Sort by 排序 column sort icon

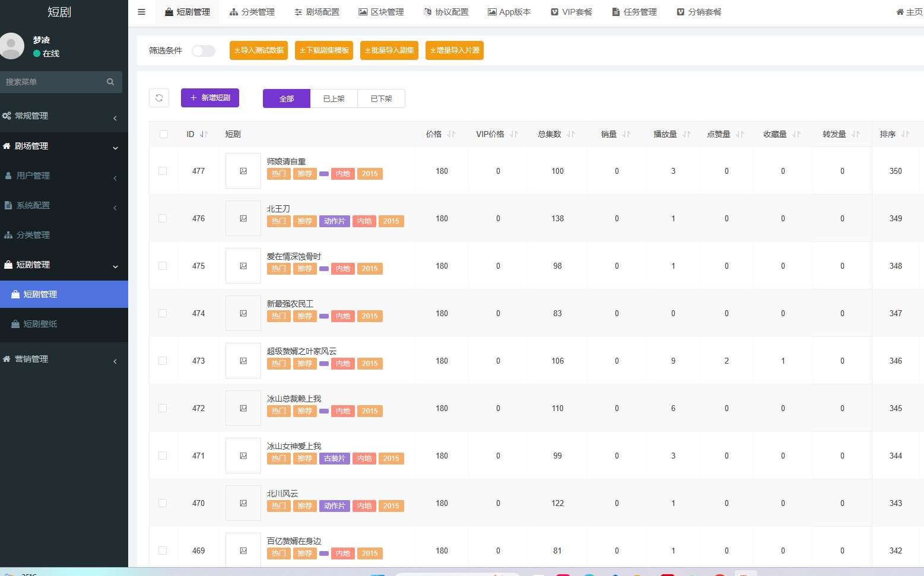pyautogui.click(x=905, y=134)
